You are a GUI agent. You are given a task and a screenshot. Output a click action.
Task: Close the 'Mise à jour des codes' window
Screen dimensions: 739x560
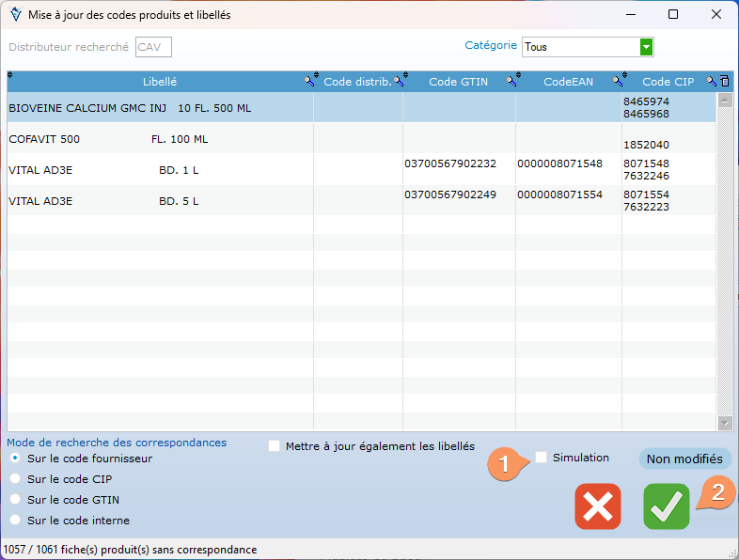(716, 15)
